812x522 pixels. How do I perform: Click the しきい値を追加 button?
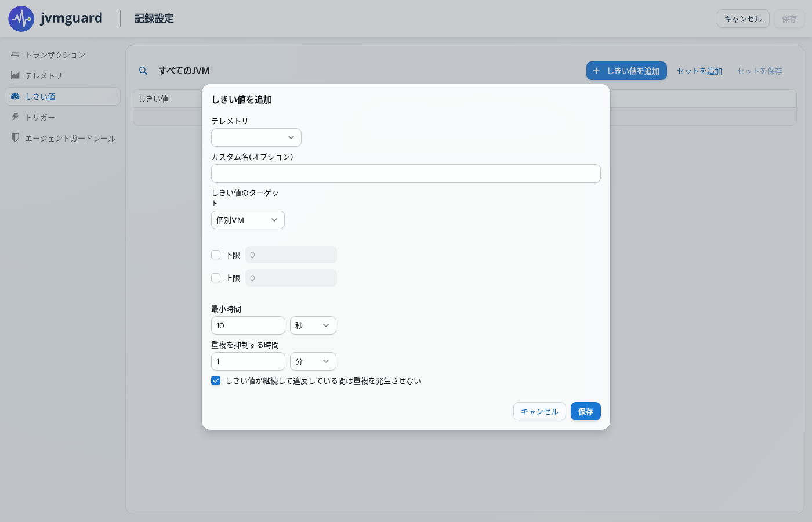626,71
